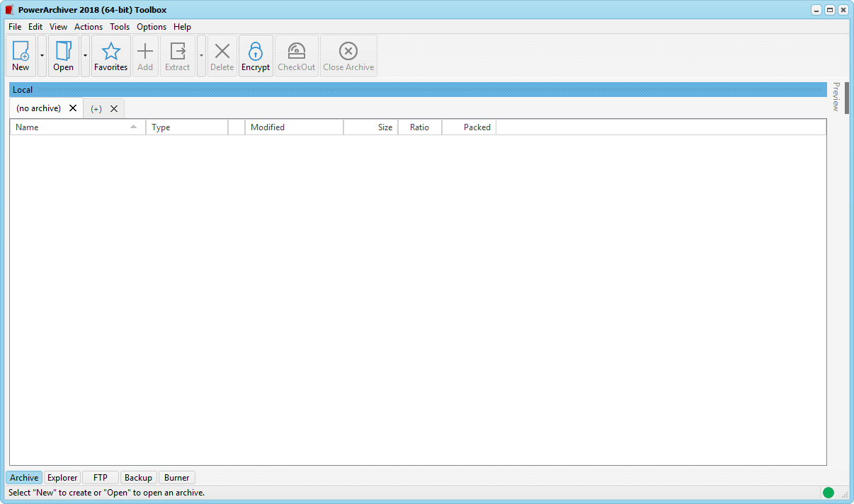
Task: Expand the Preview side panel
Action: tap(836, 97)
